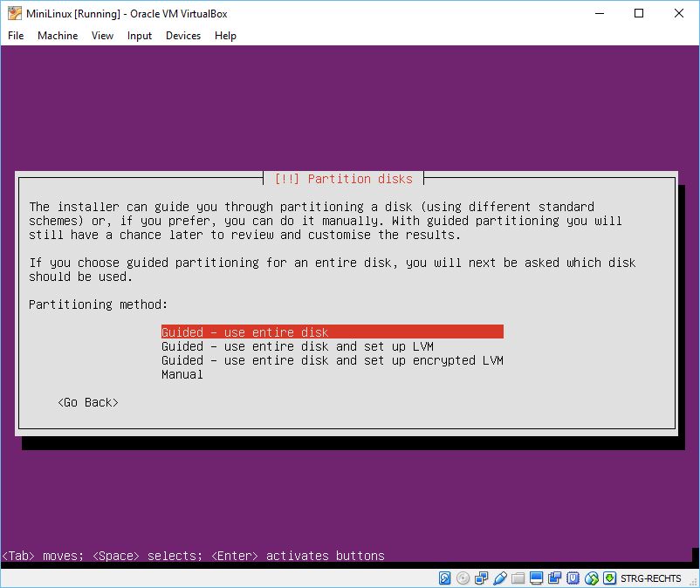
Task: Open the display settings status icon
Action: (x=536, y=578)
